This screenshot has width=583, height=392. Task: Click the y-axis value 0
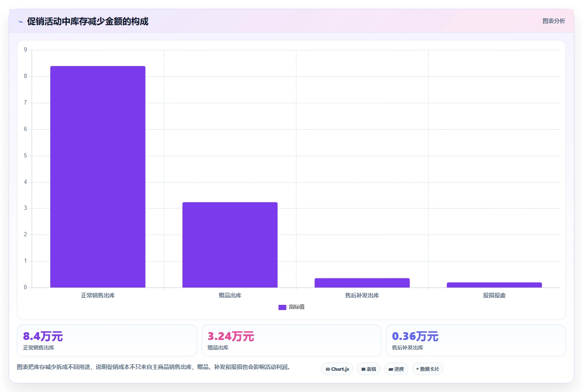pyautogui.click(x=25, y=287)
